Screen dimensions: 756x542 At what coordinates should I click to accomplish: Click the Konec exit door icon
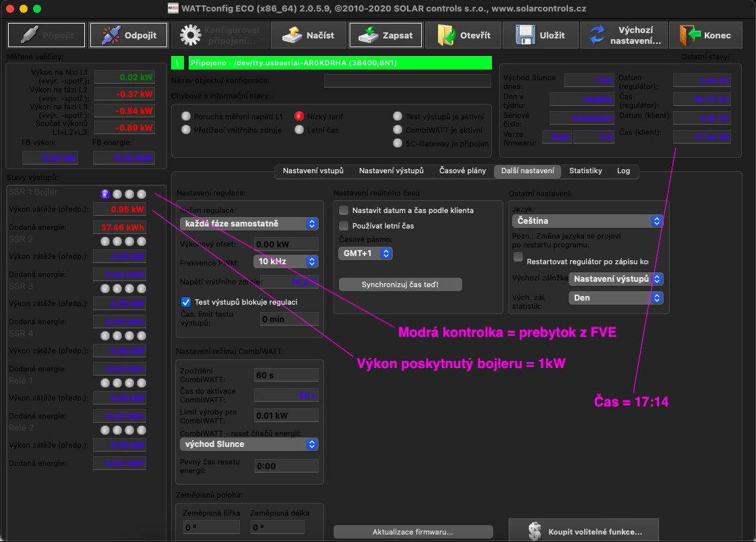pos(689,35)
